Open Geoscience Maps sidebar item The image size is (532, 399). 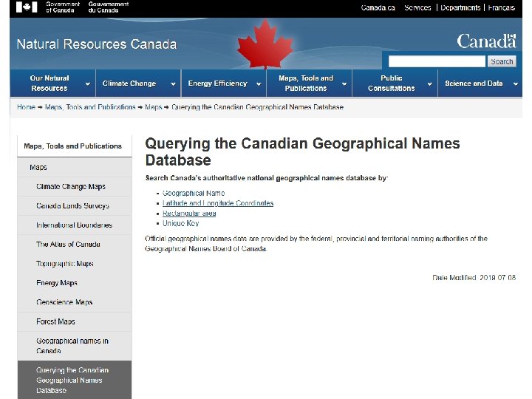pyautogui.click(x=75, y=302)
